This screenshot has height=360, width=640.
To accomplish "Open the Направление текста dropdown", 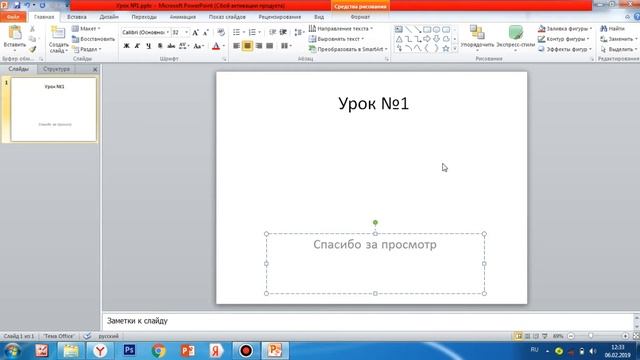I will (x=341, y=29).
